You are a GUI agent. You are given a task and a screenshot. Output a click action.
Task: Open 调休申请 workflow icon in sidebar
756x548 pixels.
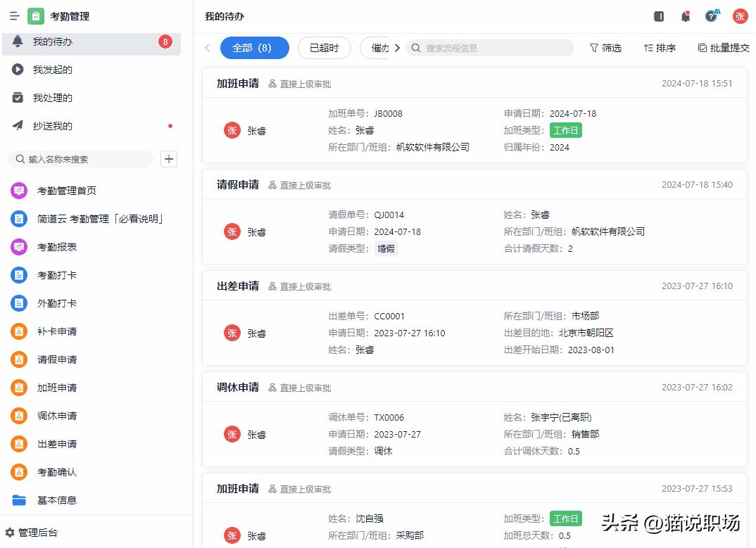19,416
